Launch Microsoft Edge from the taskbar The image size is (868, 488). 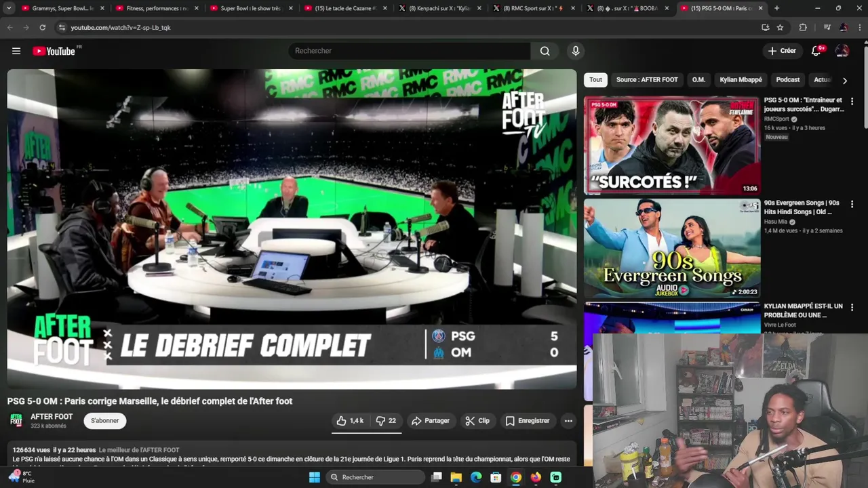click(476, 477)
